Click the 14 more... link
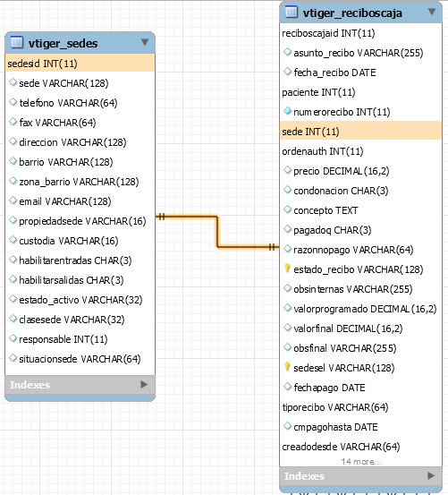448x495 pixels. pos(361,462)
